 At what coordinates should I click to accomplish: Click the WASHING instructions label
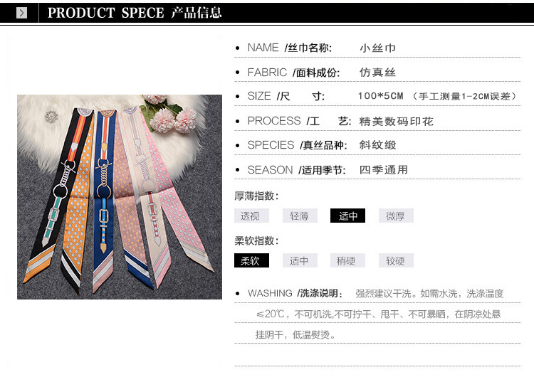tap(295, 293)
